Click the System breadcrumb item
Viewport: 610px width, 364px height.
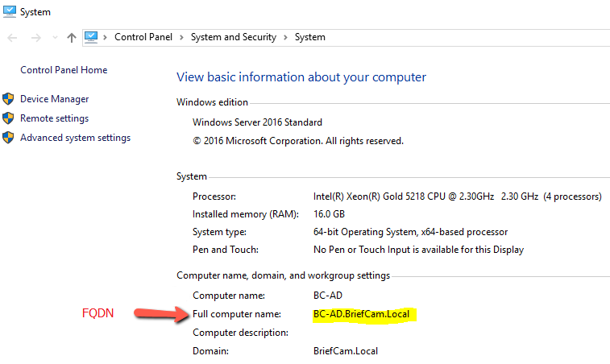point(309,37)
